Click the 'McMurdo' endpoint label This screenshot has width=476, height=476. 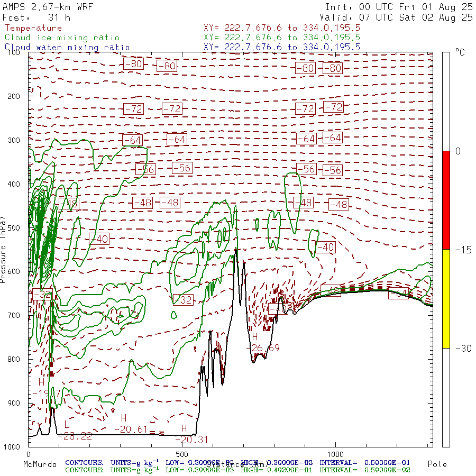40,464
